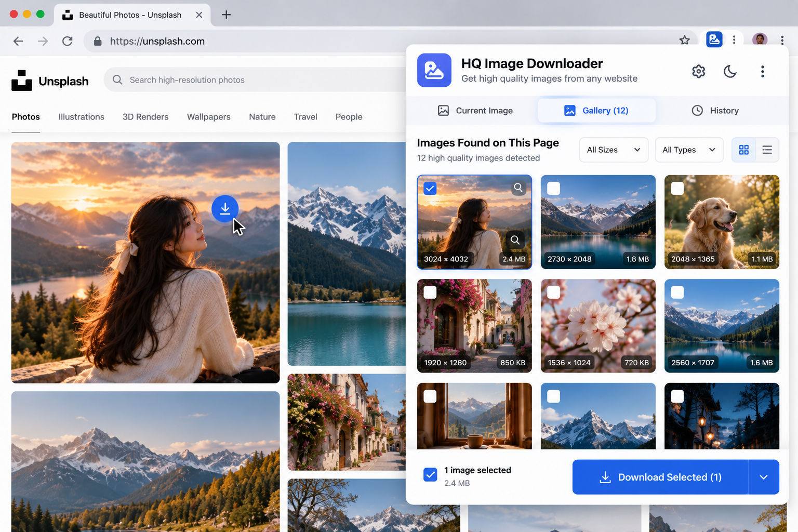
Task: Expand download options arrow beside Download Selected
Action: [764, 477]
